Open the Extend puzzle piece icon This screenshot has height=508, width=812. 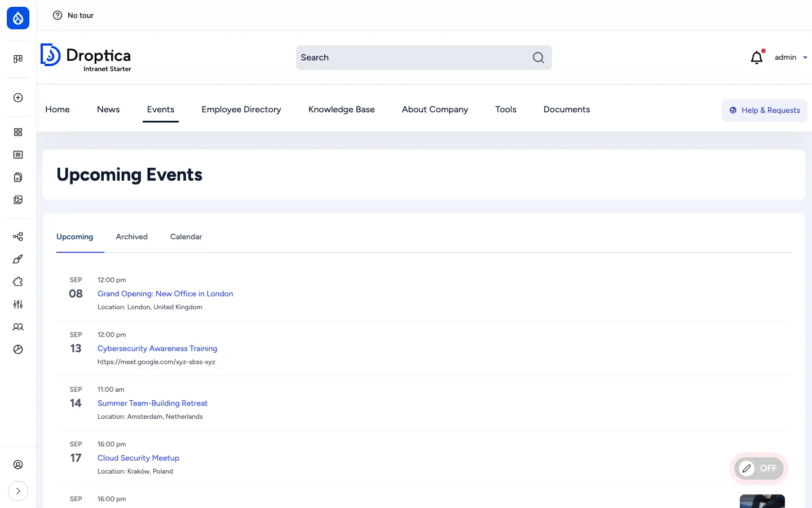pyautogui.click(x=18, y=282)
